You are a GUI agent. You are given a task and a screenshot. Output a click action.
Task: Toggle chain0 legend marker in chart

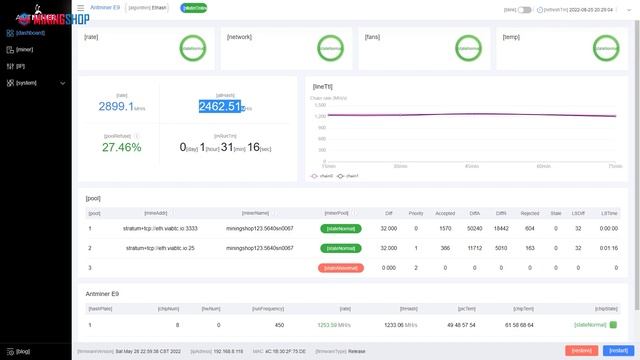pos(314,176)
